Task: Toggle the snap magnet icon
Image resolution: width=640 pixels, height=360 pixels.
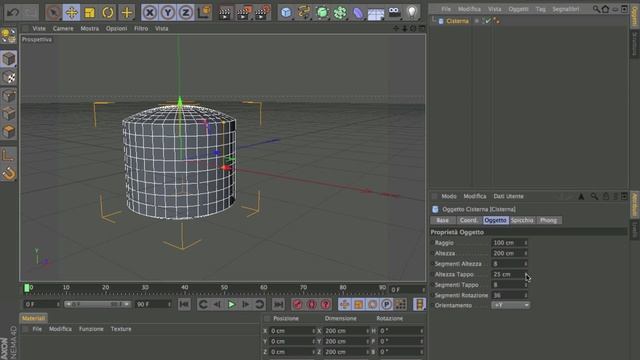Action: (9, 174)
